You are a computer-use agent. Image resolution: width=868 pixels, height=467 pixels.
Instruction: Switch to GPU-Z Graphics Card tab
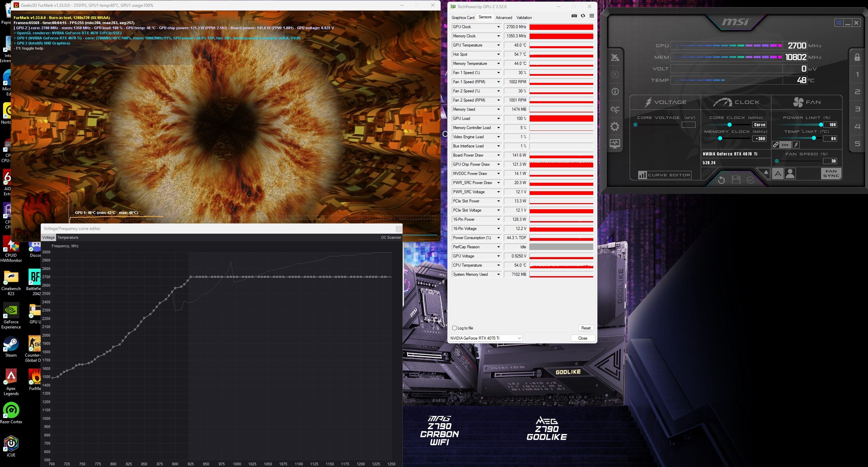pos(463,18)
